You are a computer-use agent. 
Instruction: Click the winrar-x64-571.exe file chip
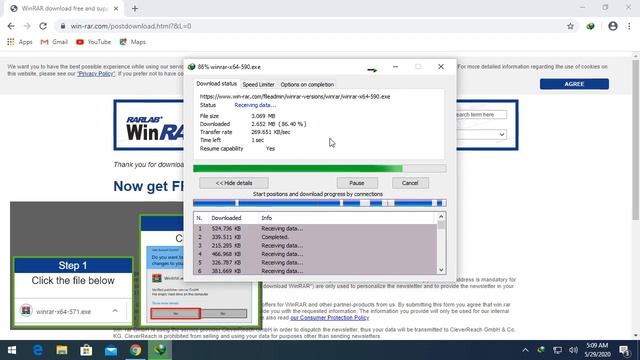coord(63,311)
